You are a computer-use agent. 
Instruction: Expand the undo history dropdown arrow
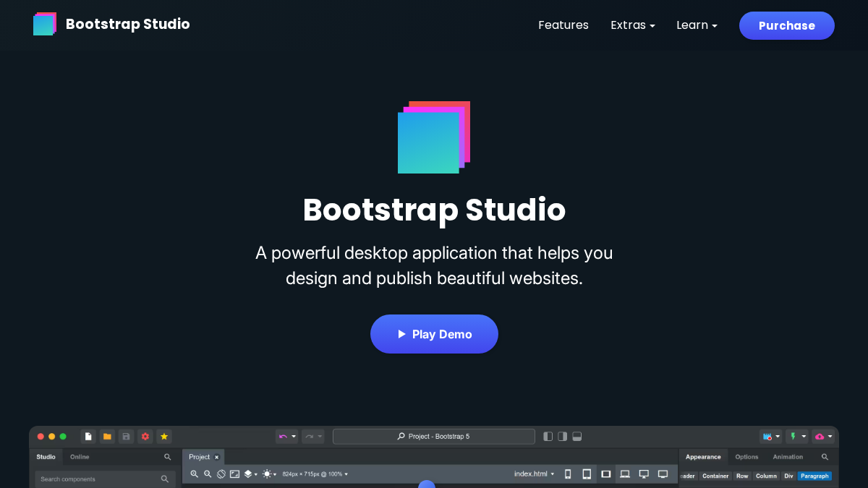click(x=294, y=437)
